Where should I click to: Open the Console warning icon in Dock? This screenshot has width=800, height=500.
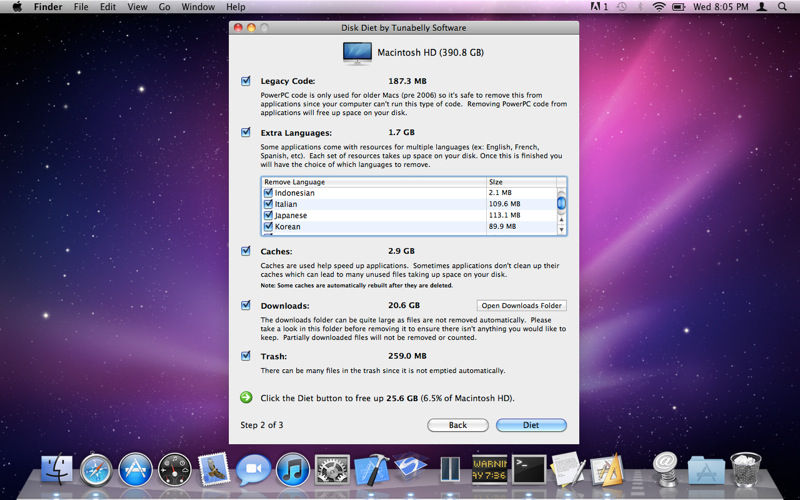(489, 469)
